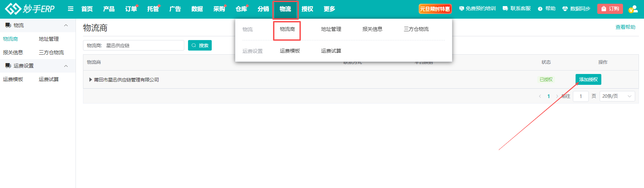The height and width of the screenshot is (188, 644).
Task: Click the 物流商 column header
Action: pyautogui.click(x=94, y=62)
